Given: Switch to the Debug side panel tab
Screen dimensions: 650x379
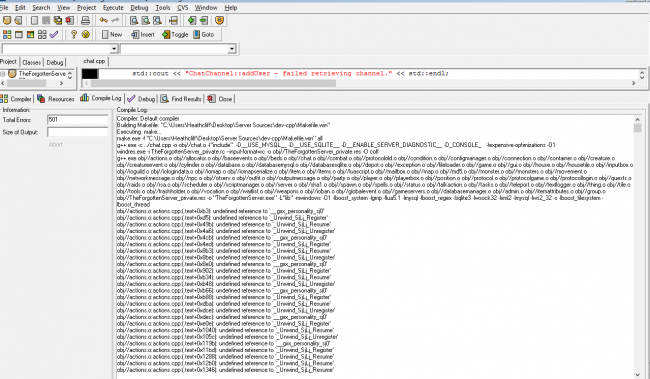Looking at the screenshot, I should [x=55, y=62].
